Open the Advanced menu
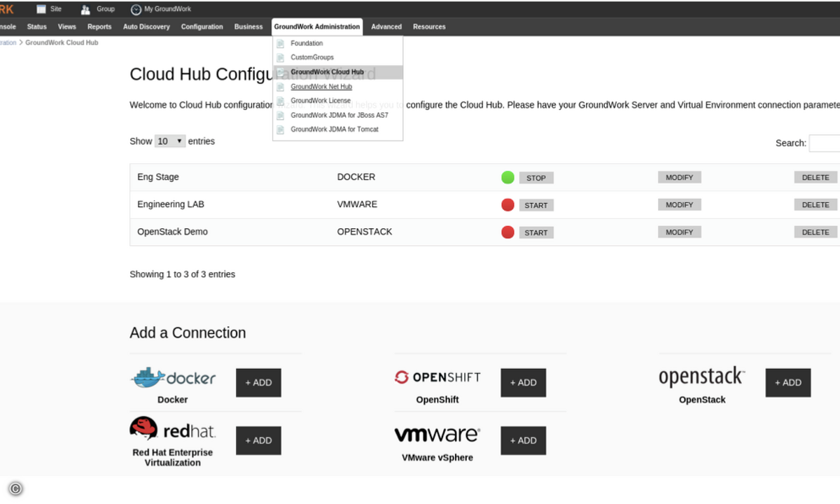Viewport: 840px width, 504px height. pyautogui.click(x=386, y=27)
